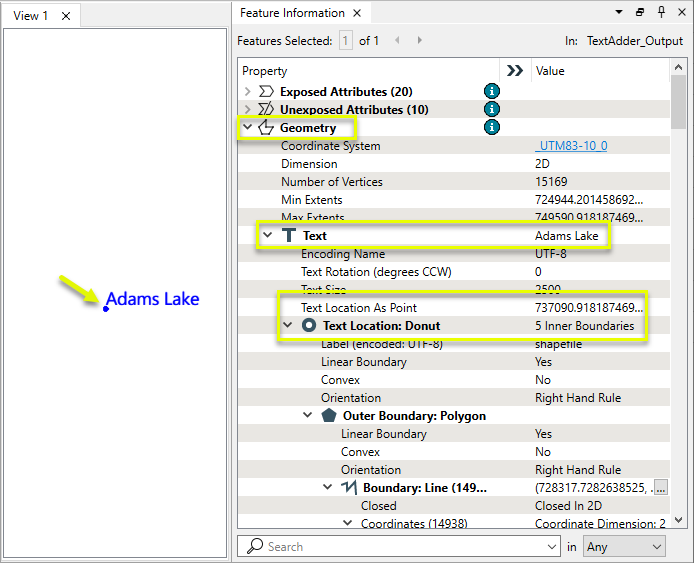
Task: Click the Donut geometry icon
Action: [308, 326]
